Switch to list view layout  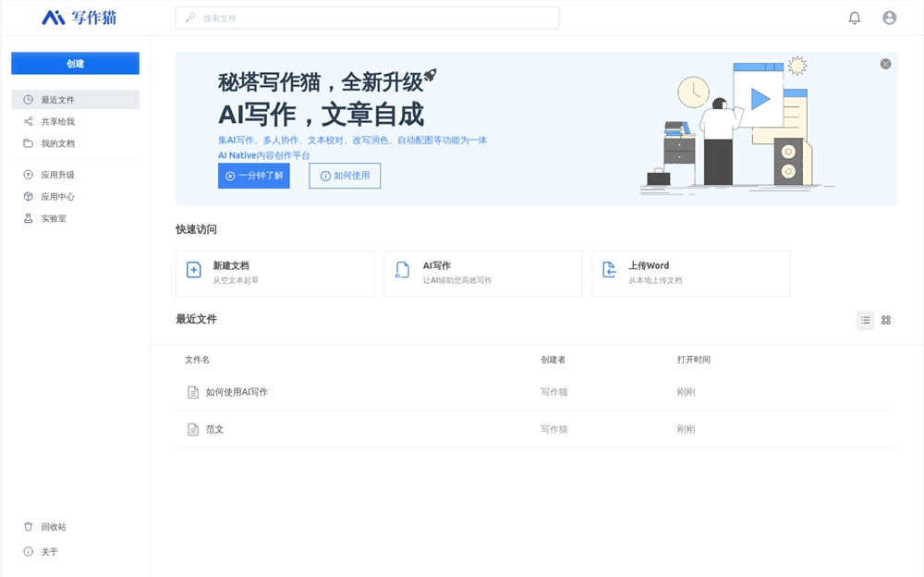[865, 320]
